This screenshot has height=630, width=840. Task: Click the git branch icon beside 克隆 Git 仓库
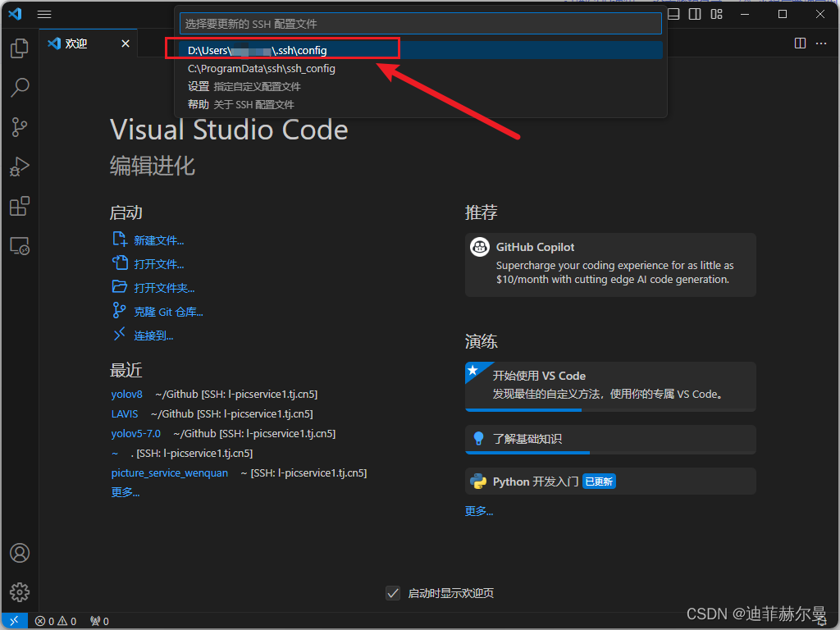(x=119, y=310)
